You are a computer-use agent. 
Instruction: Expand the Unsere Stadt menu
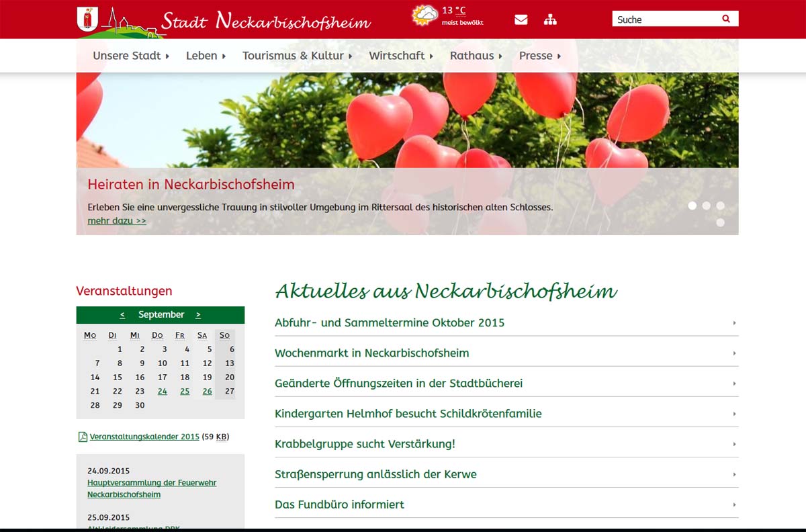click(x=131, y=56)
